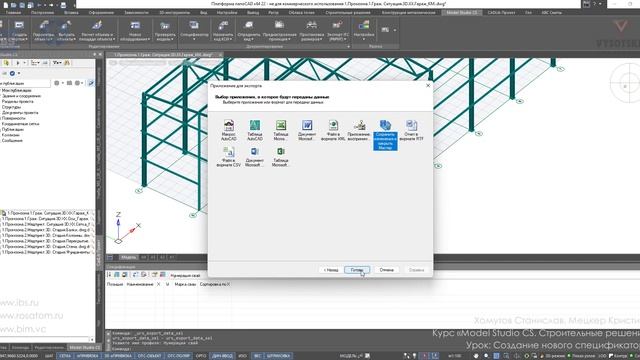Open help with the Справка button
The width and height of the screenshot is (640, 360).
[416, 270]
